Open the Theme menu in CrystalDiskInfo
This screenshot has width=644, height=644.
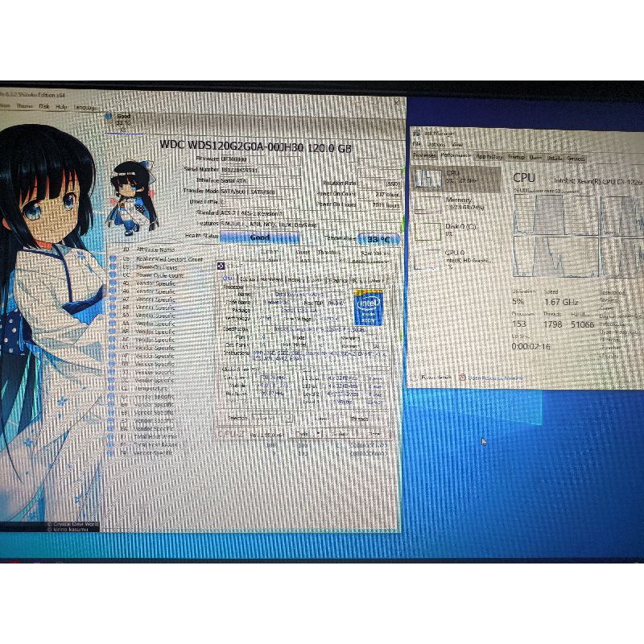(x=25, y=106)
